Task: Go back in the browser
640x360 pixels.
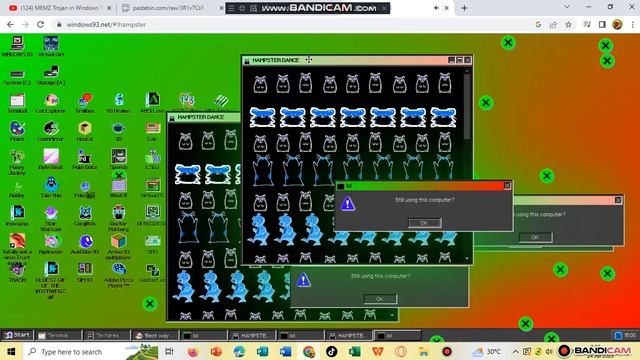Action: pyautogui.click(x=10, y=24)
